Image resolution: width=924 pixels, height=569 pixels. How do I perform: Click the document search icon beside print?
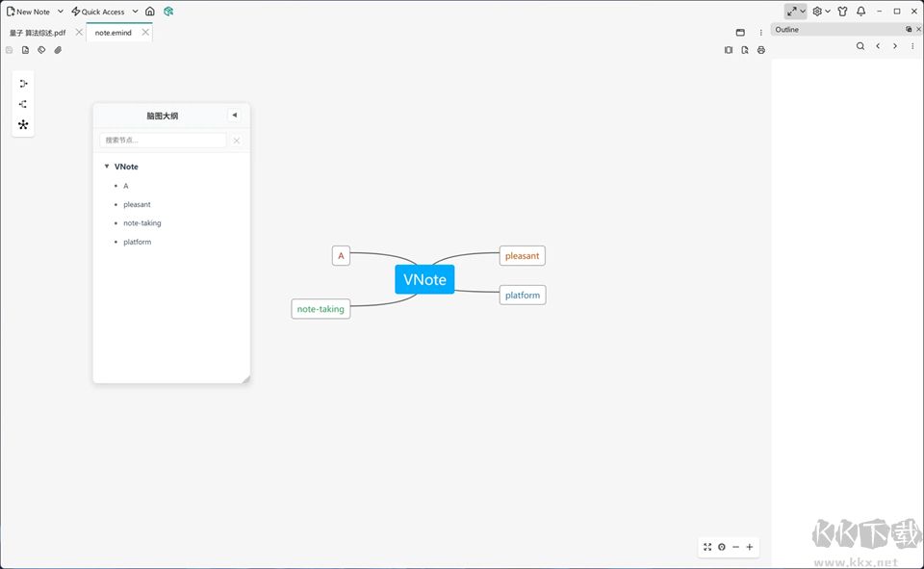pos(745,50)
